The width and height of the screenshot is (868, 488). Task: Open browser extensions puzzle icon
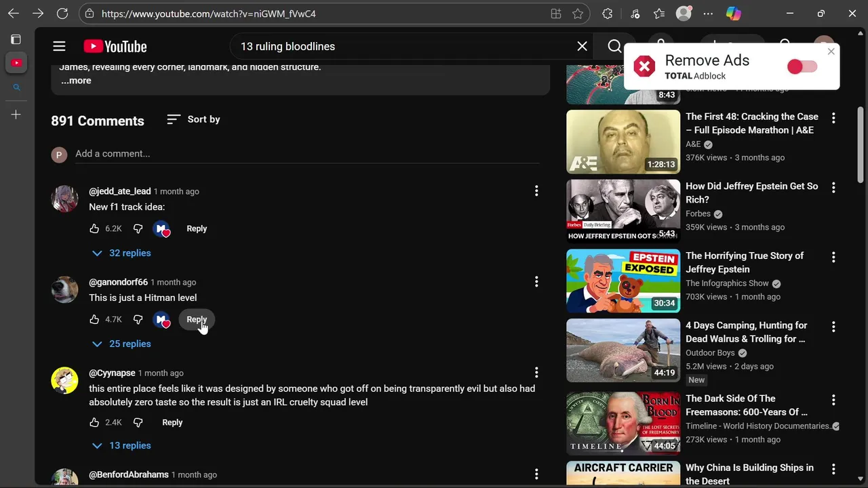tap(608, 14)
